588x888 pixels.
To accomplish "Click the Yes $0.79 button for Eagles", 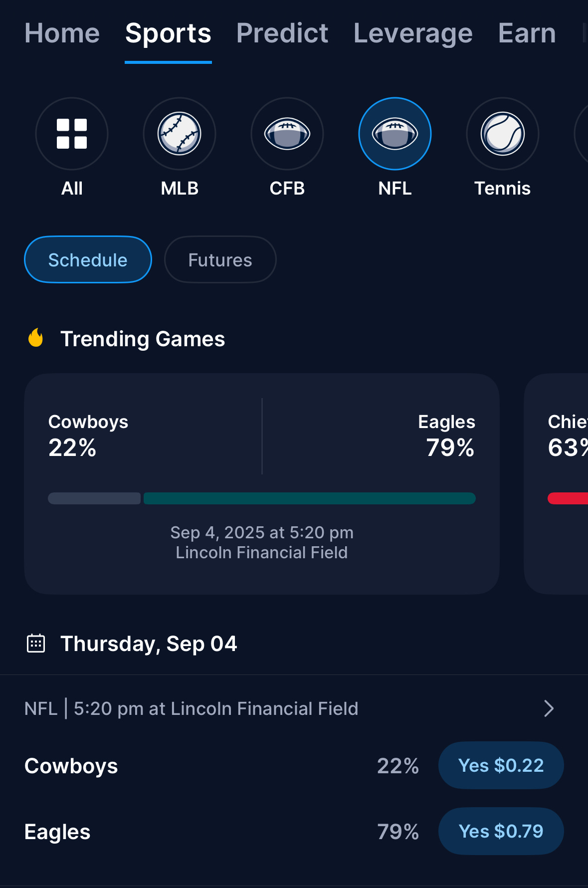I will pos(501,831).
